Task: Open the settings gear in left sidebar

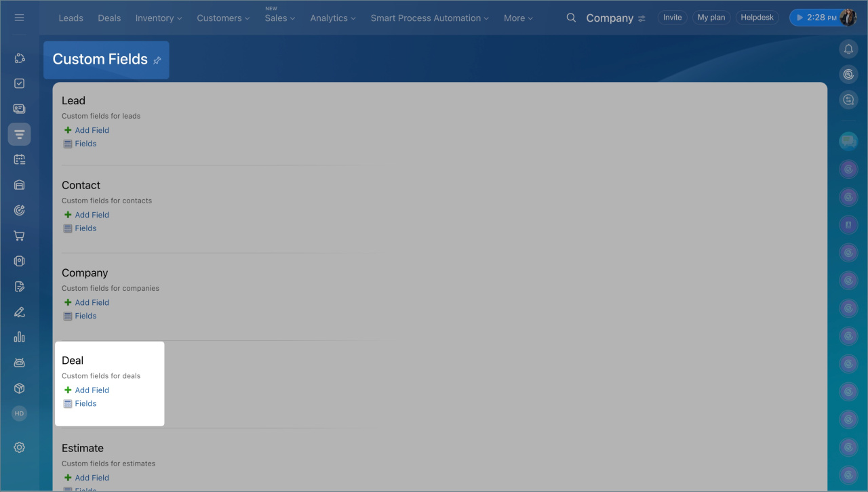Action: (x=19, y=447)
